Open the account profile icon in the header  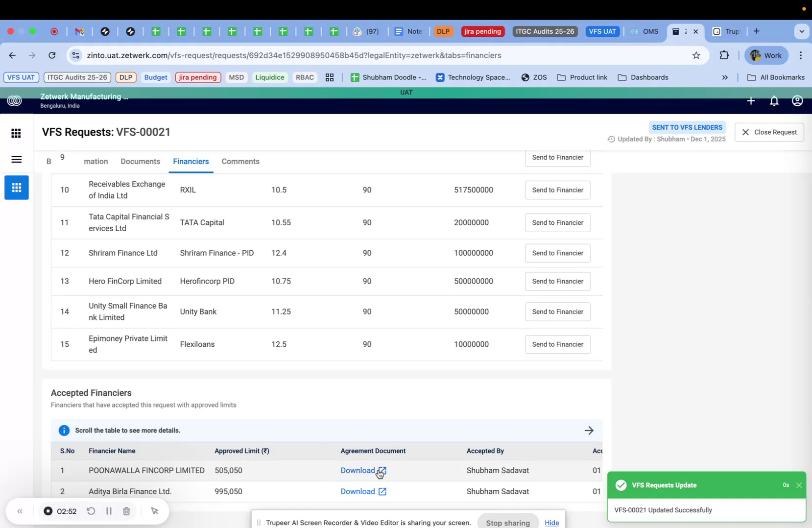797,101
